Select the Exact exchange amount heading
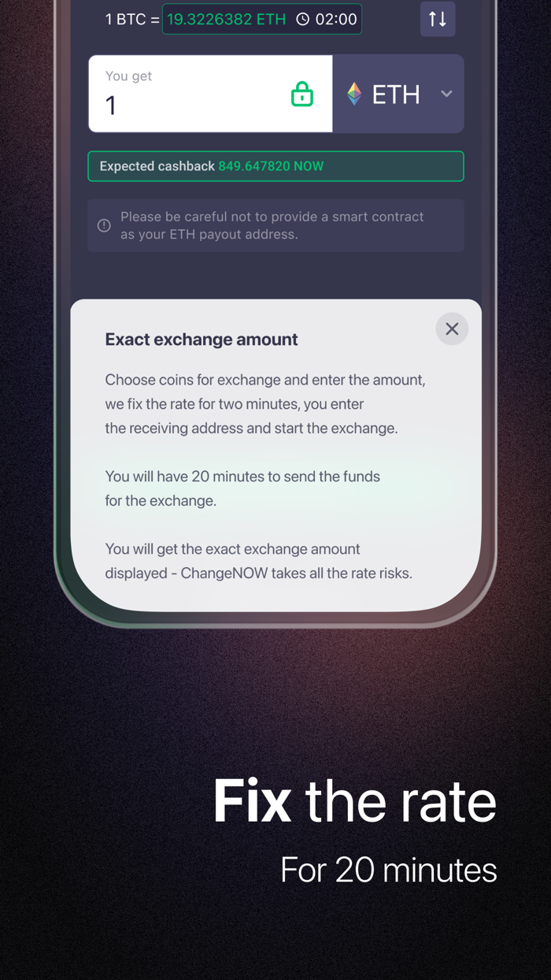 (202, 339)
